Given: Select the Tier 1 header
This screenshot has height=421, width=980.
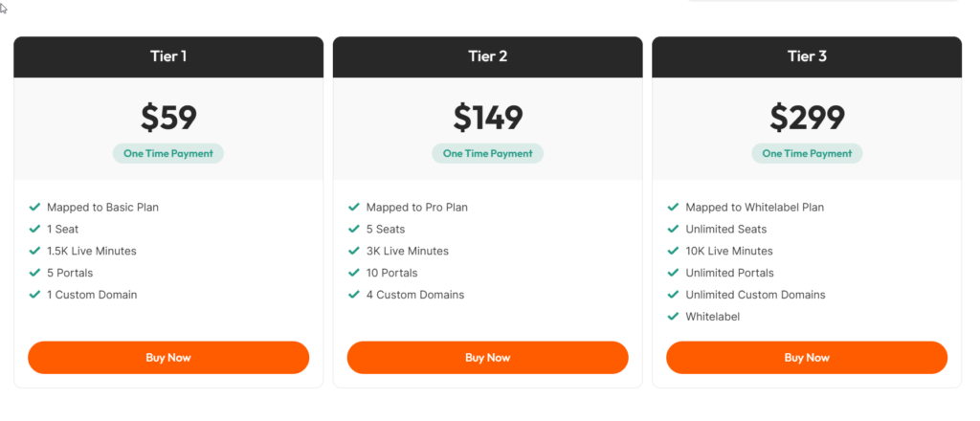Looking at the screenshot, I should point(168,56).
